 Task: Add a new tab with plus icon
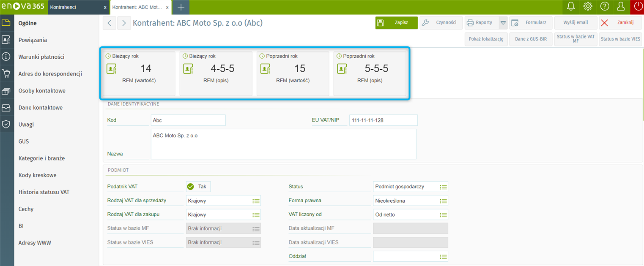coord(181,7)
